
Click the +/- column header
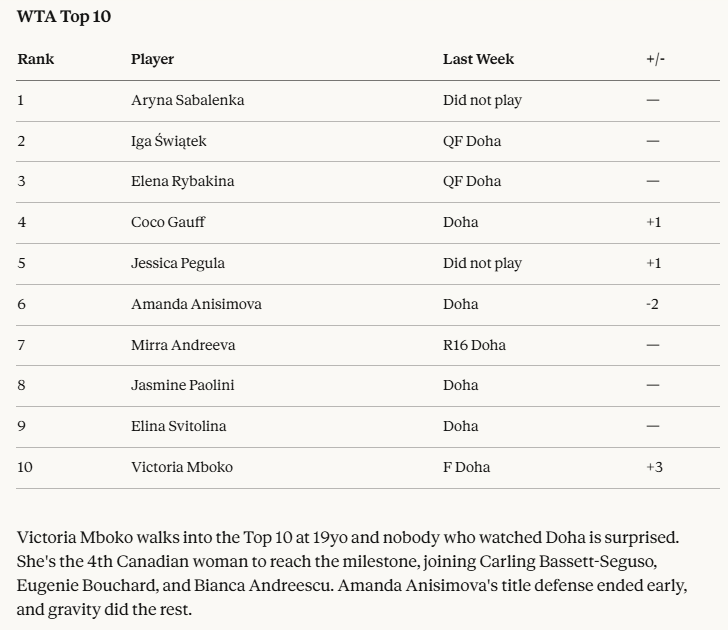pos(655,59)
